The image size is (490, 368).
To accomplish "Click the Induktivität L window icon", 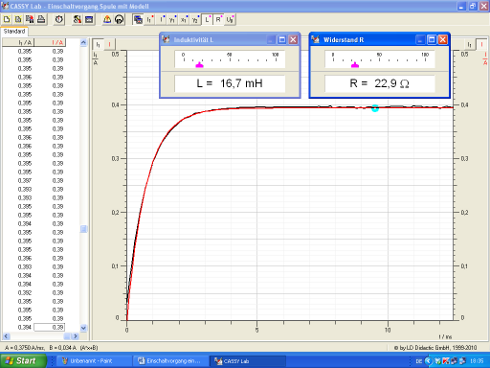I will coord(166,39).
